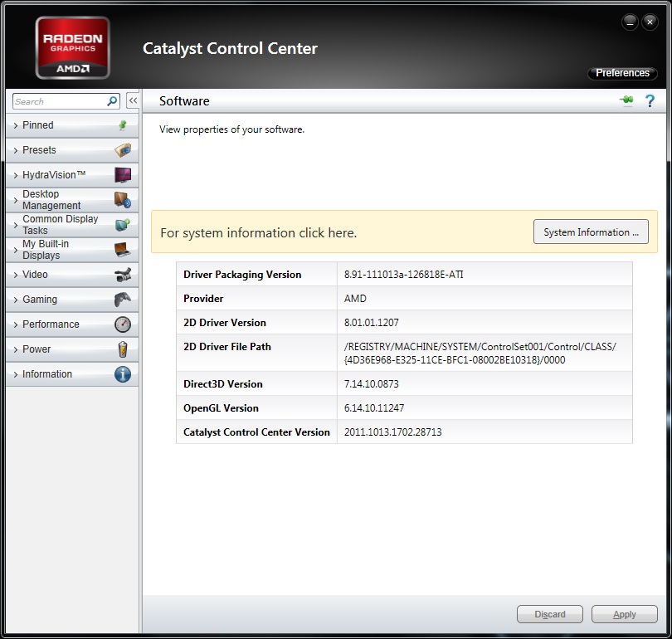Pin this page using green pin icon
The image size is (672, 639).
pos(626,100)
